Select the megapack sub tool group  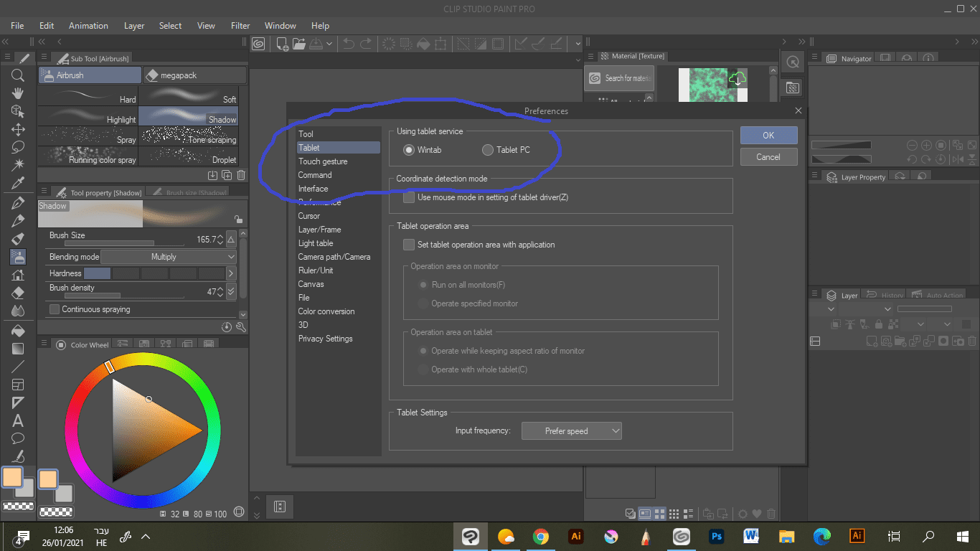pyautogui.click(x=194, y=75)
